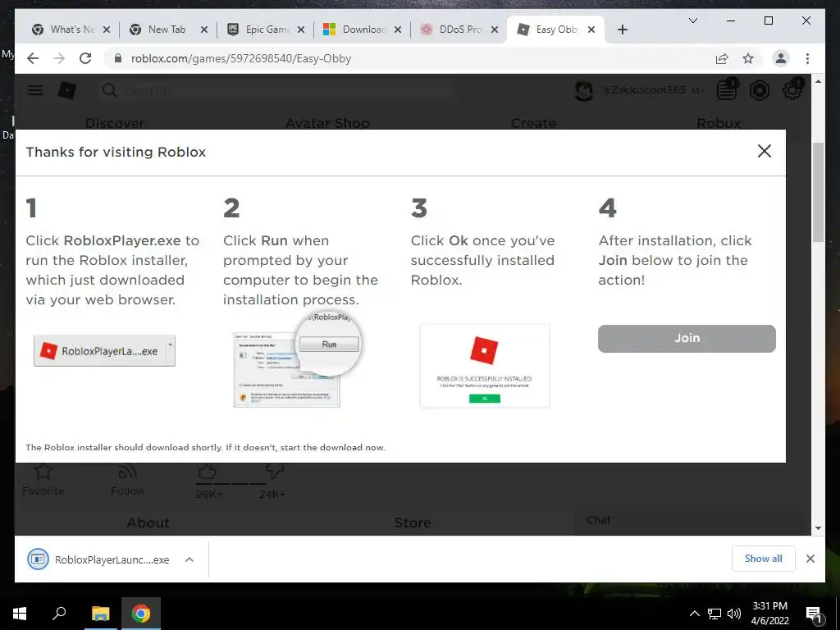The width and height of the screenshot is (840, 630).
Task: Close the downloads bar
Action: (x=810, y=559)
